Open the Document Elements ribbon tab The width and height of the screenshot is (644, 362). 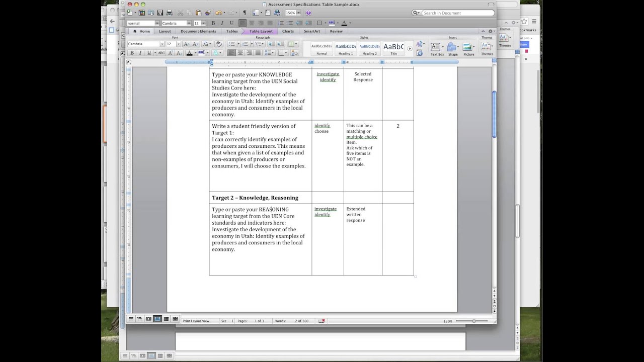click(198, 31)
